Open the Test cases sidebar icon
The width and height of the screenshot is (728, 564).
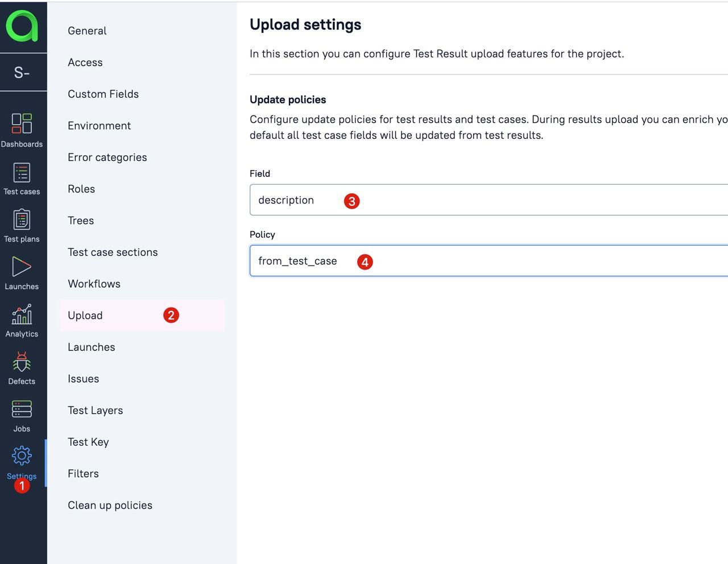click(22, 172)
